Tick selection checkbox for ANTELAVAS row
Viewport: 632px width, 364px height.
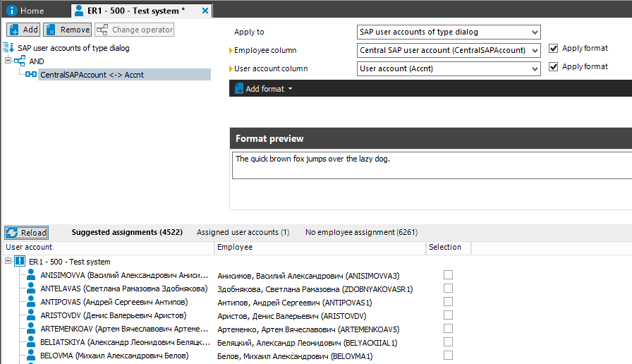coord(448,289)
